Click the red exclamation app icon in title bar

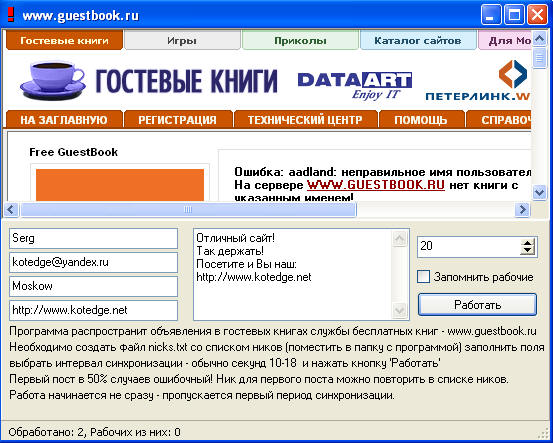(11, 15)
